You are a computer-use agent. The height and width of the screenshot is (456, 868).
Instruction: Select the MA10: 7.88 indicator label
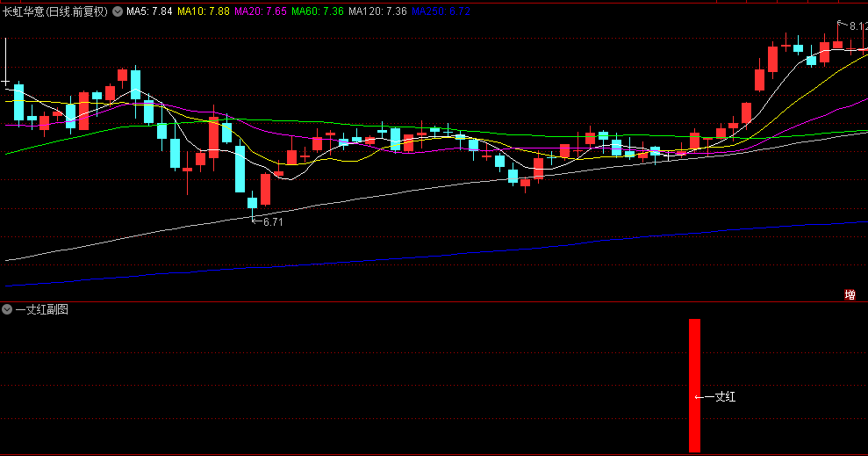203,11
